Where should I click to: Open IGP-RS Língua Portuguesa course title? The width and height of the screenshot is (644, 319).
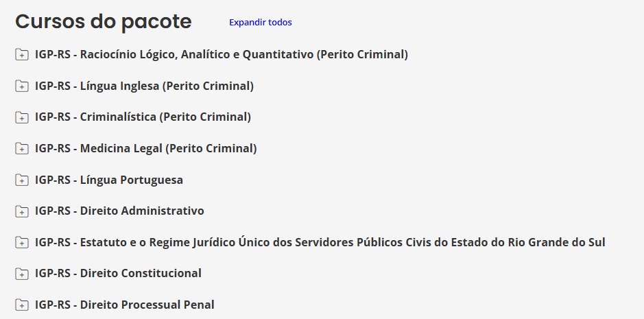coord(109,180)
